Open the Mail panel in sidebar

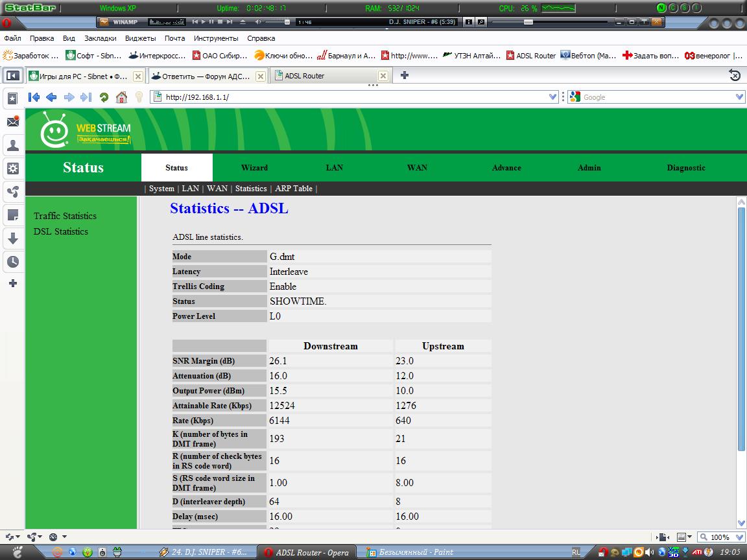tap(12, 122)
